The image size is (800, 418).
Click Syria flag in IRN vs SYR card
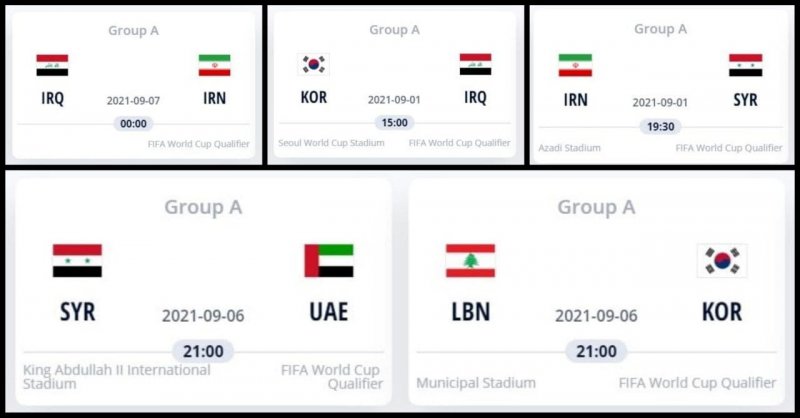coord(745,65)
